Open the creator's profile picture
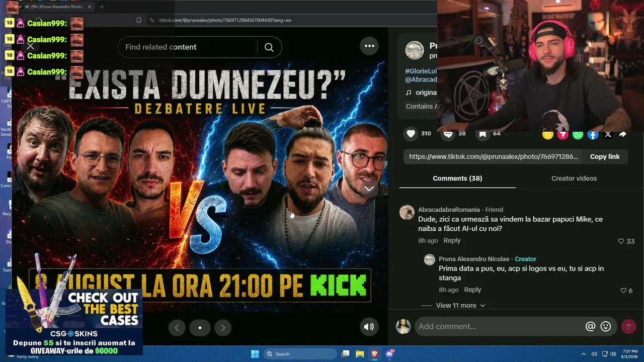 point(415,50)
